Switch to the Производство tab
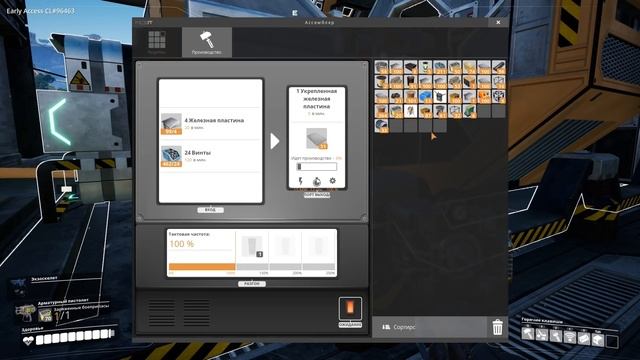Viewport: 640px width, 360px height. (x=207, y=42)
